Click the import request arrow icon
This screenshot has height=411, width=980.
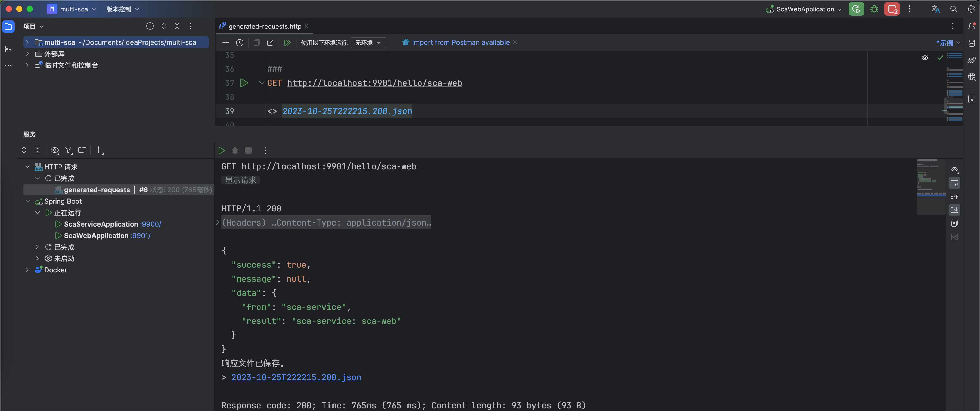[x=270, y=42]
